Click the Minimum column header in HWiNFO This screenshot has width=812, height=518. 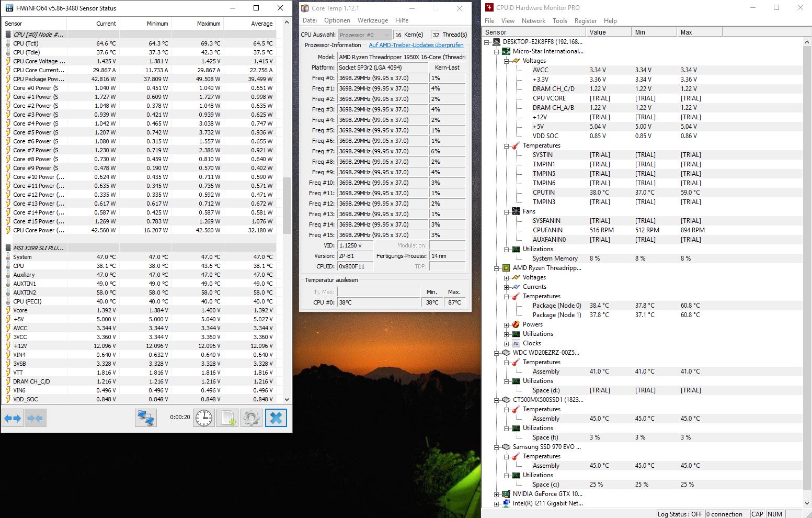tap(145, 24)
